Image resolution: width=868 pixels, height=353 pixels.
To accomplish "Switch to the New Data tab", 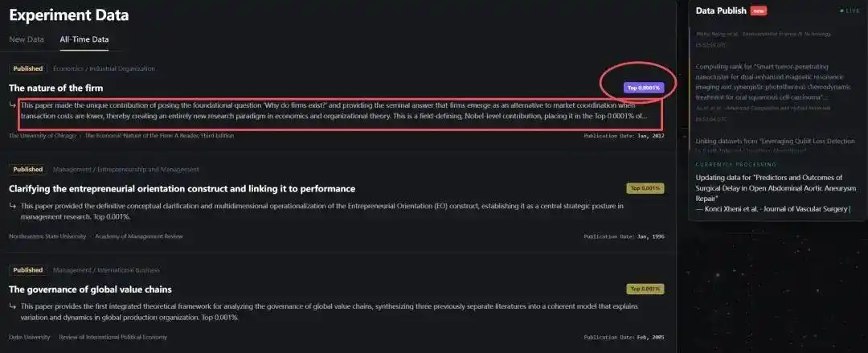I will [27, 39].
